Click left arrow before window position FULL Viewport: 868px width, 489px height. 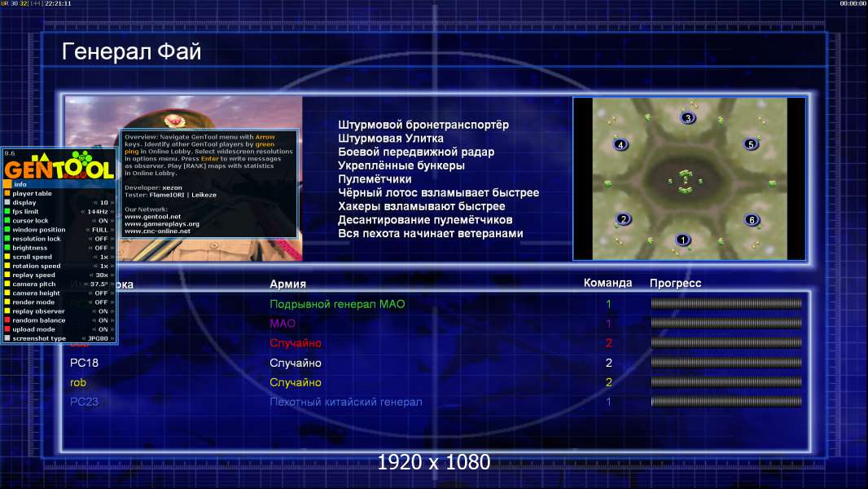[x=88, y=230]
